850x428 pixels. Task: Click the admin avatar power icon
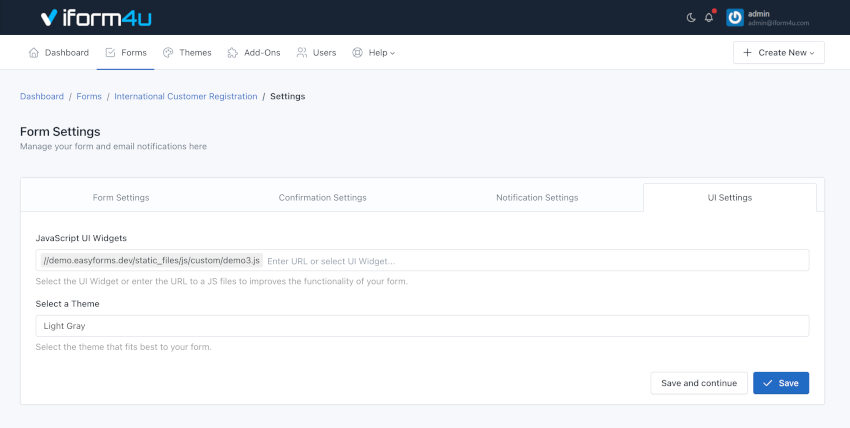tap(735, 17)
